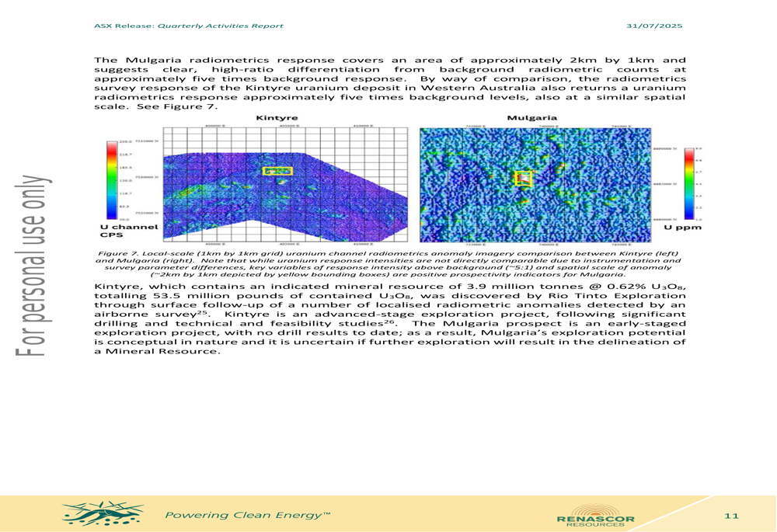Click the "Kintyre" map title
The height and width of the screenshot is (532, 777).
click(x=277, y=118)
